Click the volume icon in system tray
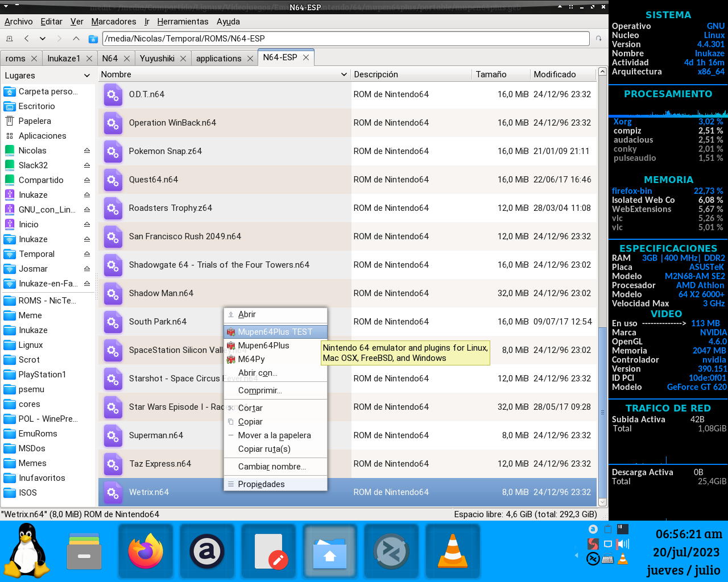The height and width of the screenshot is (582, 728). click(623, 544)
